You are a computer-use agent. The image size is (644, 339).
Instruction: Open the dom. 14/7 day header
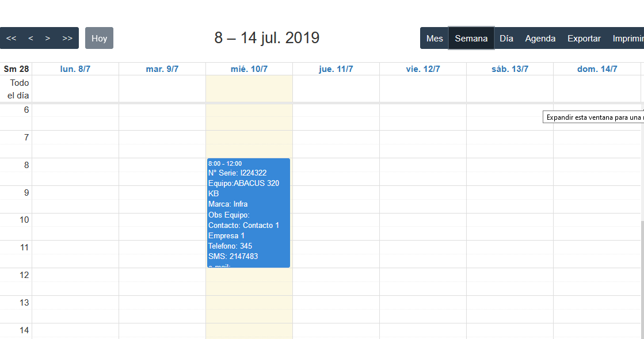click(597, 69)
